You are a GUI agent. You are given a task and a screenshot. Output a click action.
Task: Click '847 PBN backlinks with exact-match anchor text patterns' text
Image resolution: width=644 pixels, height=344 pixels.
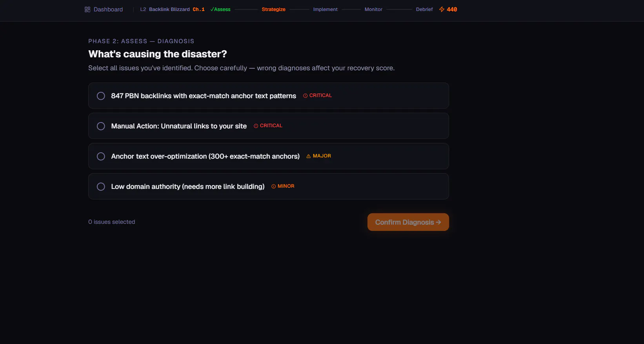[204, 96]
